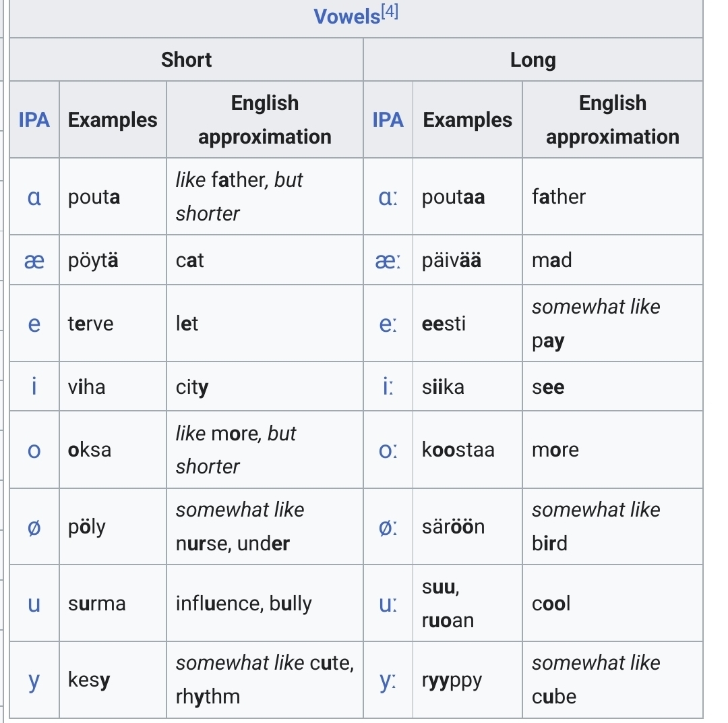Open the short u IPA symbol link

pyautogui.click(x=34, y=604)
